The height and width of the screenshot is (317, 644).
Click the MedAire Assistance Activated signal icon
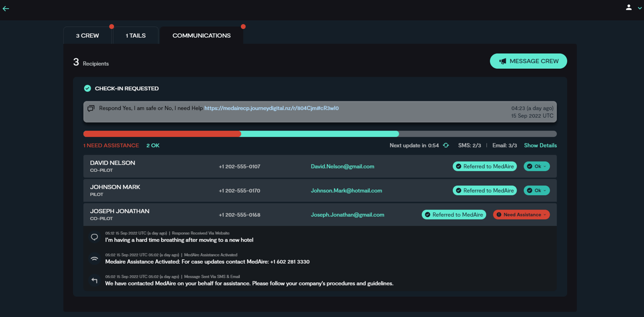pyautogui.click(x=94, y=259)
